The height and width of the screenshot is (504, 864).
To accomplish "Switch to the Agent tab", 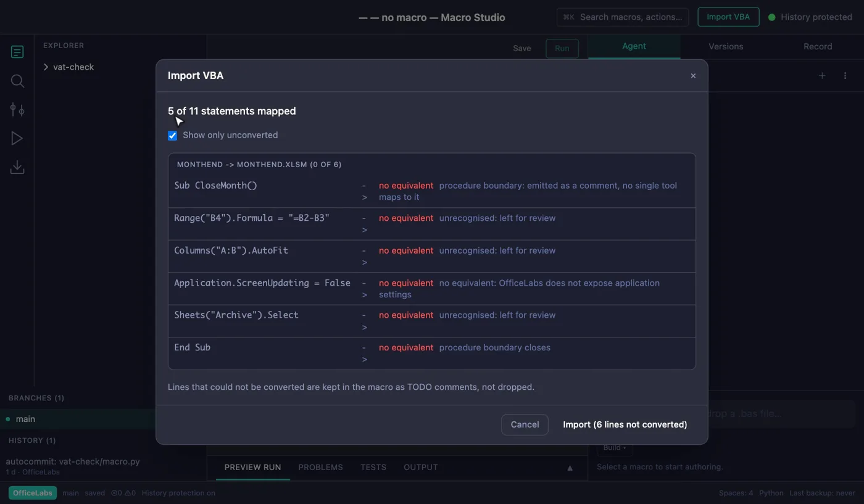I will point(634,46).
